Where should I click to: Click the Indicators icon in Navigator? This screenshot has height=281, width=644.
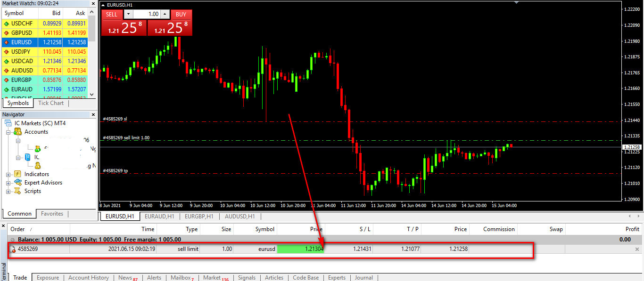(18, 174)
